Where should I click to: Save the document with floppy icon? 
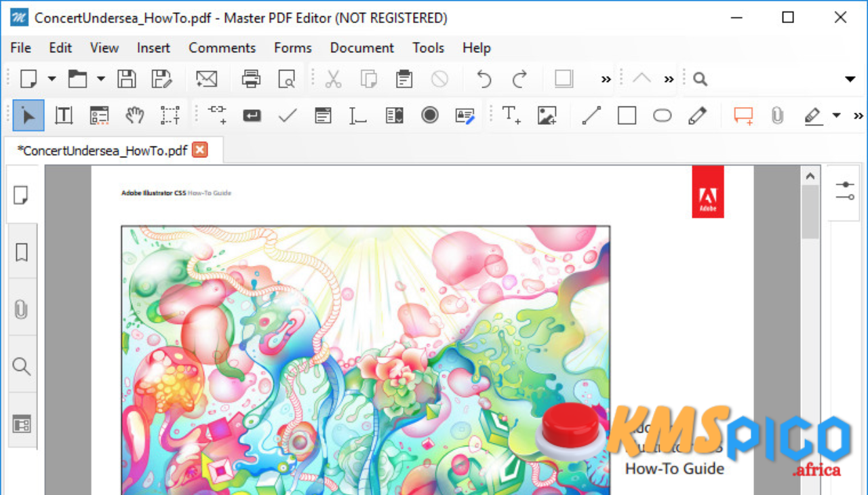pyautogui.click(x=126, y=79)
